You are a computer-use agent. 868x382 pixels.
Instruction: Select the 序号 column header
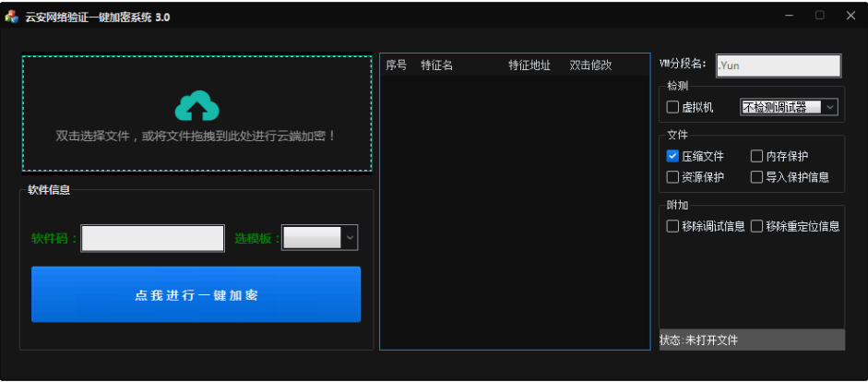tap(397, 66)
